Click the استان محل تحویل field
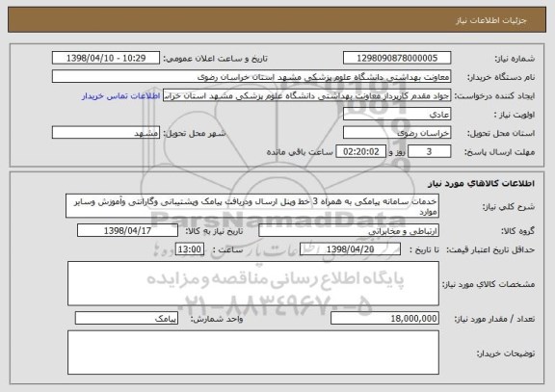Screen dimensions: 555x392 click(x=397, y=133)
